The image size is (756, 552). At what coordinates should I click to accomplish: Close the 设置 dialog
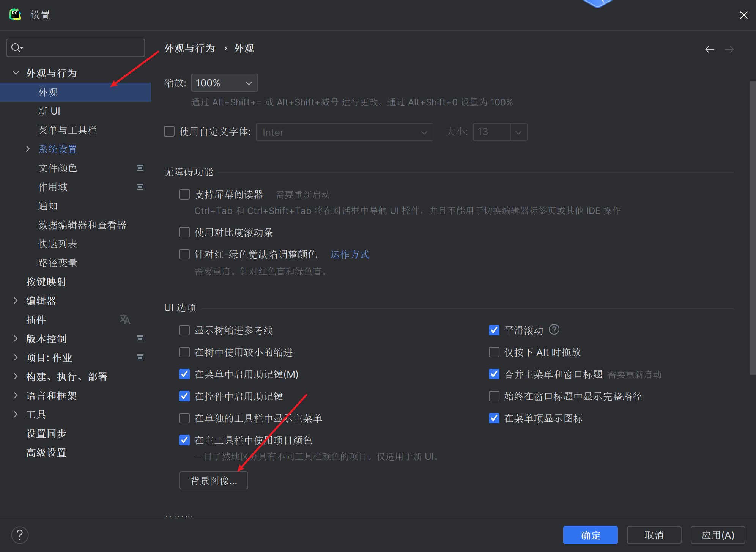[x=743, y=15]
